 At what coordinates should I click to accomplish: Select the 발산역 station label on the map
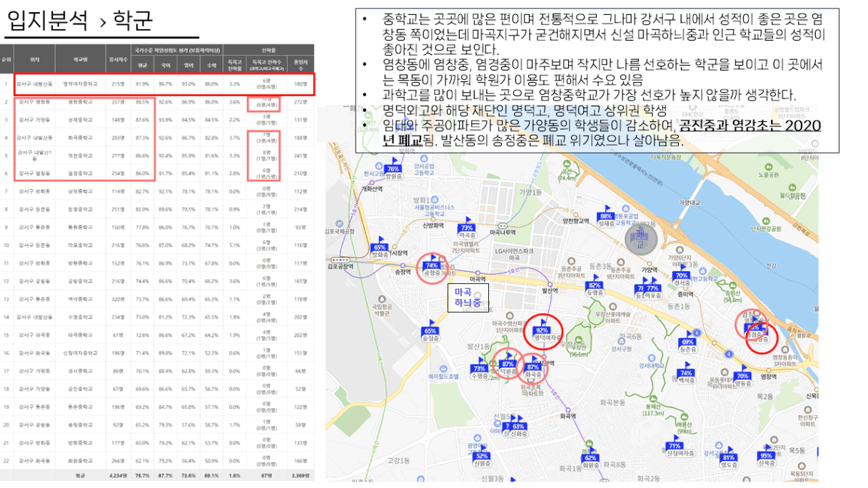click(x=549, y=290)
